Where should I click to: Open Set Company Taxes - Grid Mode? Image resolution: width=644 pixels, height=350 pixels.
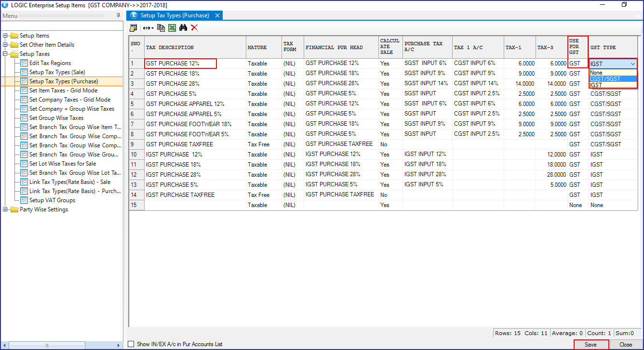tap(70, 100)
